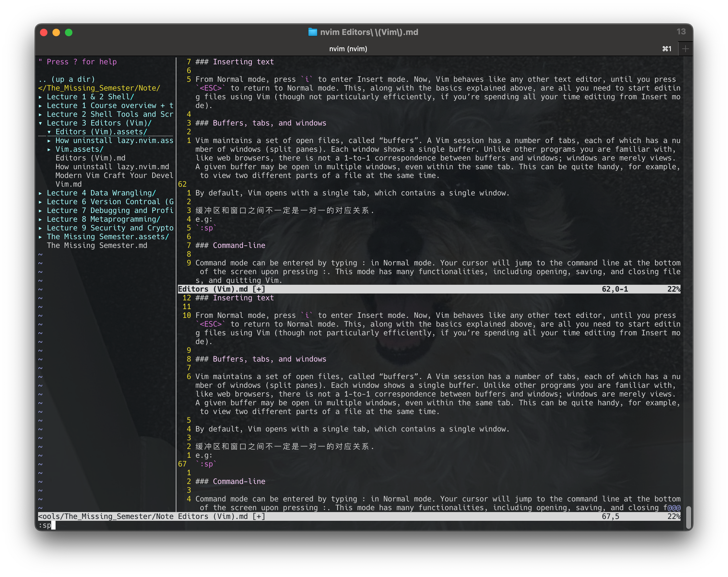Go up a directory in the tree
The image size is (728, 577).
point(66,79)
